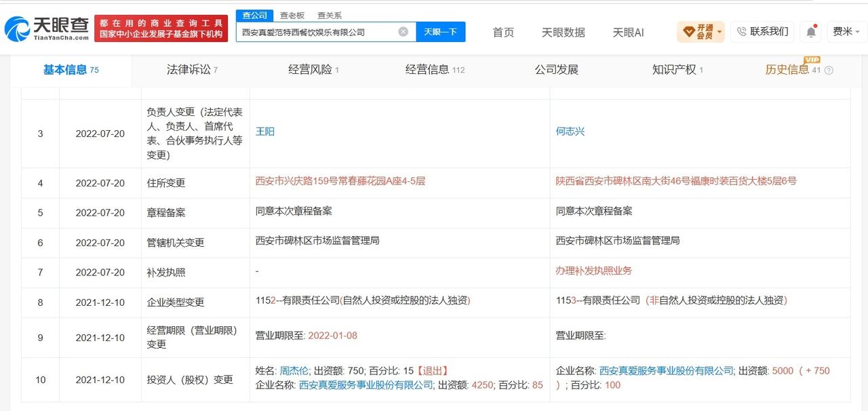Open the 费米 user account dropdown

[846, 31]
